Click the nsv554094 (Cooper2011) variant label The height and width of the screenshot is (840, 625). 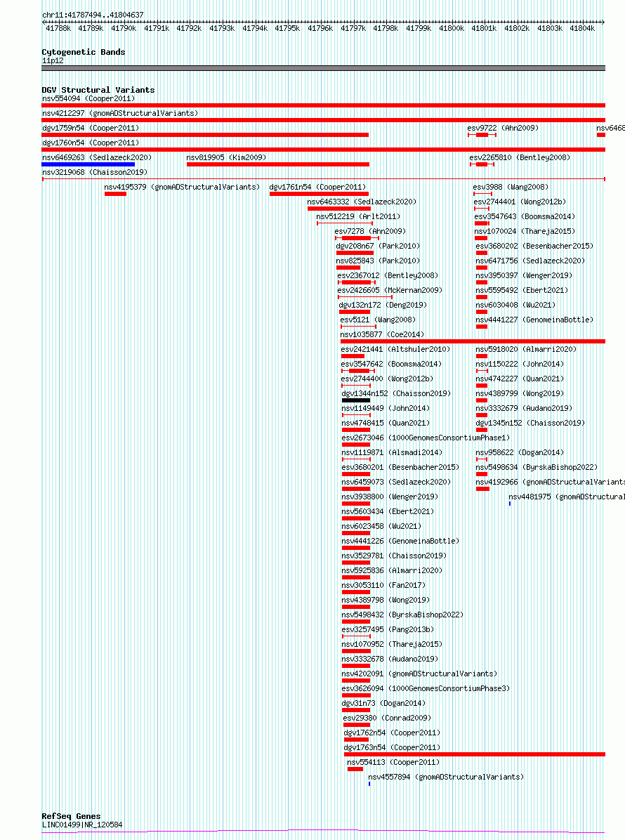click(x=88, y=98)
